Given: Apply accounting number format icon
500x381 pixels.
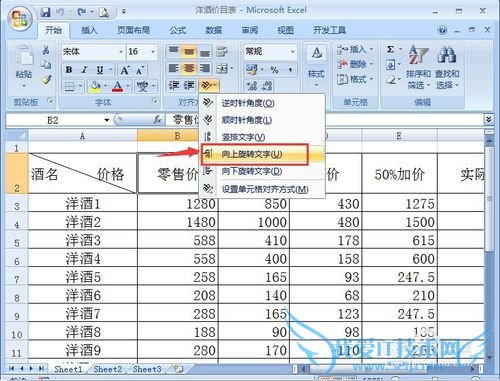Looking at the screenshot, I should (x=252, y=70).
